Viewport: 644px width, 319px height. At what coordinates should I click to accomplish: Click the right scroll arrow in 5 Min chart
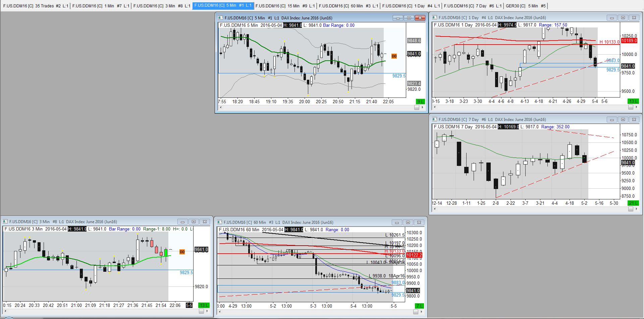tap(422, 108)
